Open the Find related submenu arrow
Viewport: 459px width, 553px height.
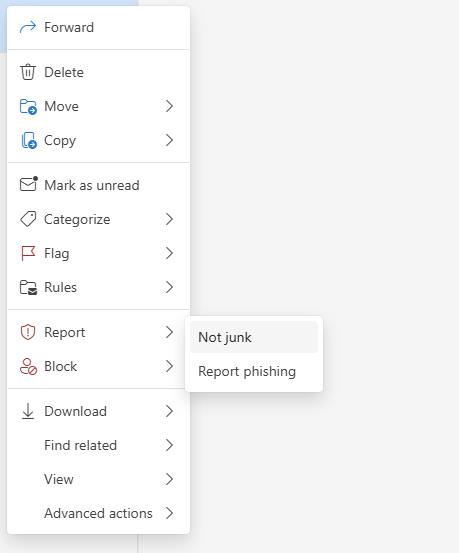tap(169, 445)
